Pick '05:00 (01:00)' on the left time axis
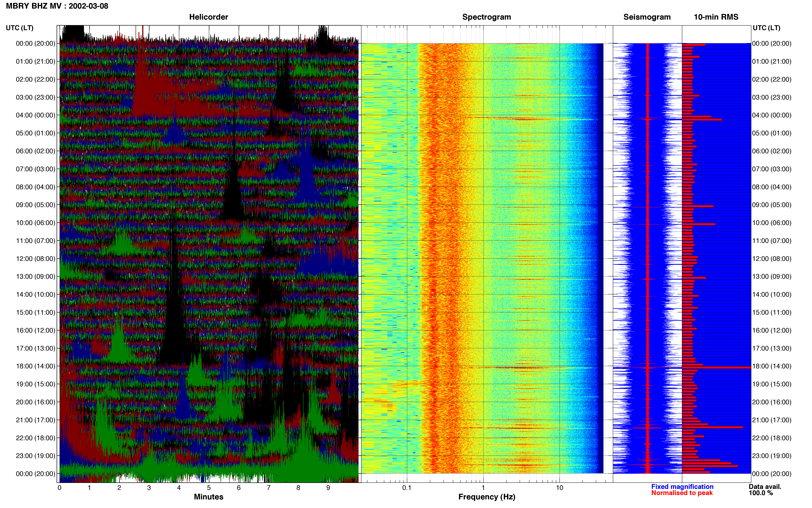The width and height of the screenshot is (812, 508). click(x=36, y=133)
